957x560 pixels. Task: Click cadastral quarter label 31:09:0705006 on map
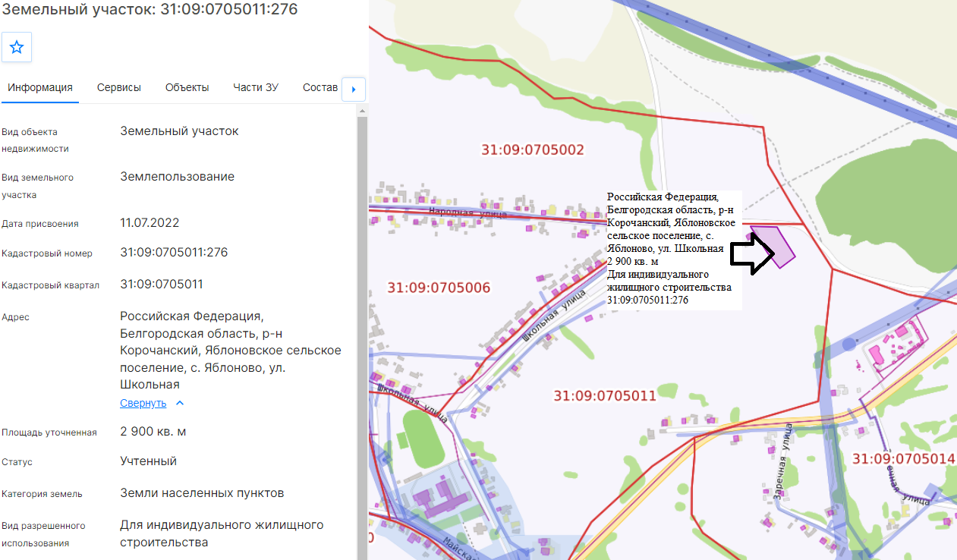pos(439,288)
